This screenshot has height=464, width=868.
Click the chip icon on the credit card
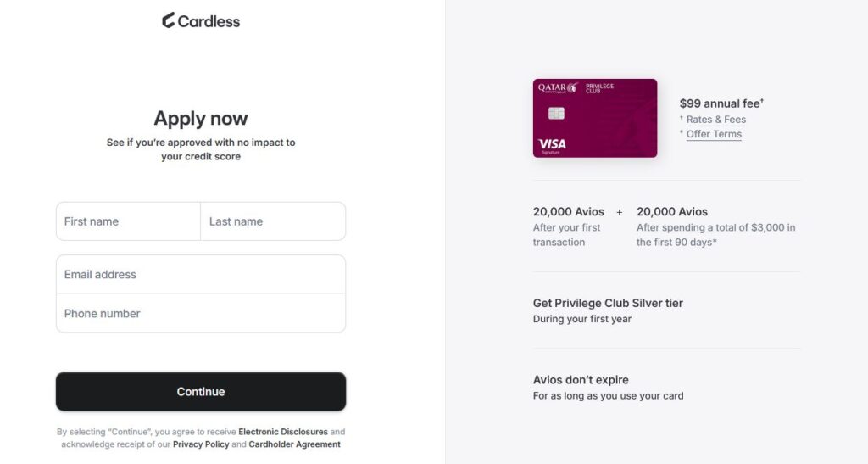click(x=556, y=113)
